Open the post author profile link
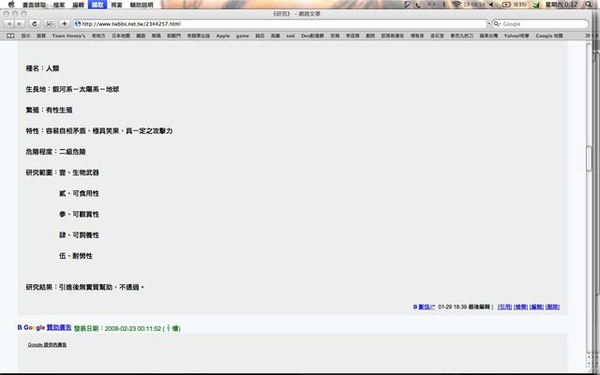Viewport: 600px width, 375px height. tap(426, 307)
